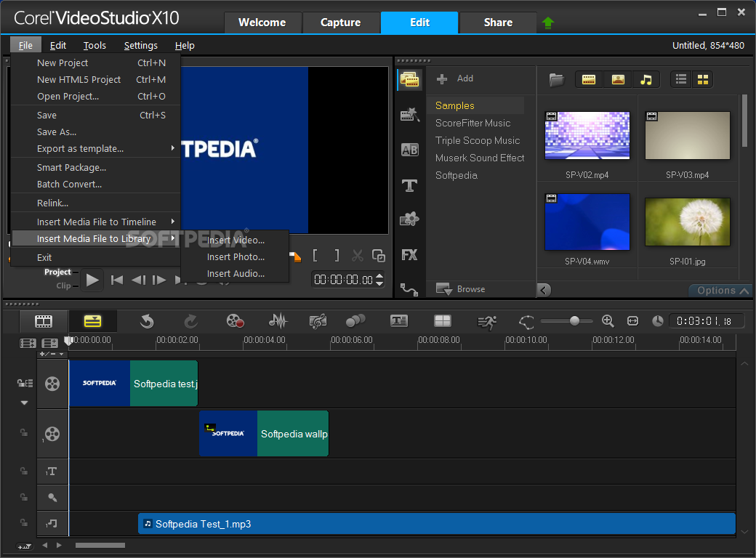
Task: Open the File menu
Action: click(x=25, y=46)
